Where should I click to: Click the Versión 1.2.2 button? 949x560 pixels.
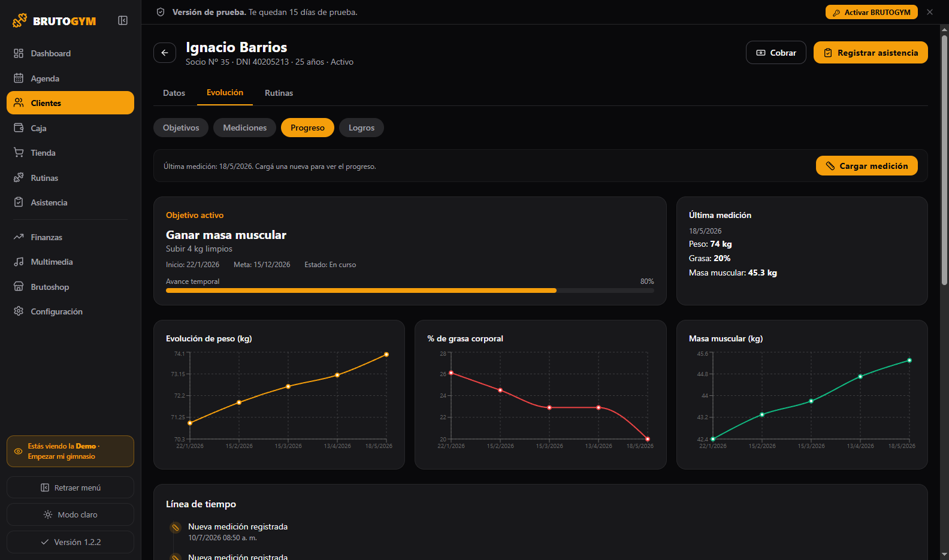tap(70, 542)
